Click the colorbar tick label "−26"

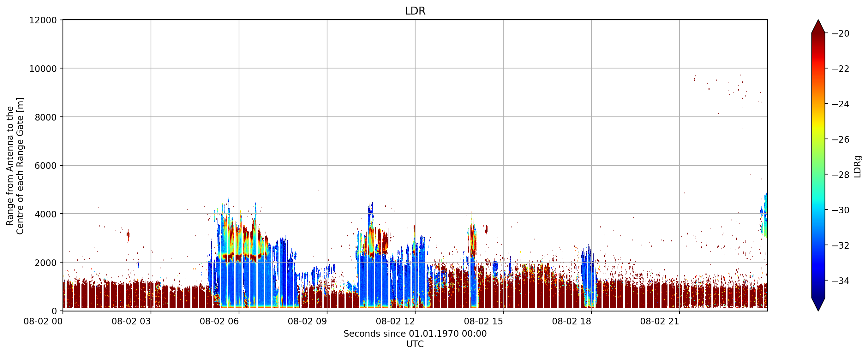click(x=841, y=139)
